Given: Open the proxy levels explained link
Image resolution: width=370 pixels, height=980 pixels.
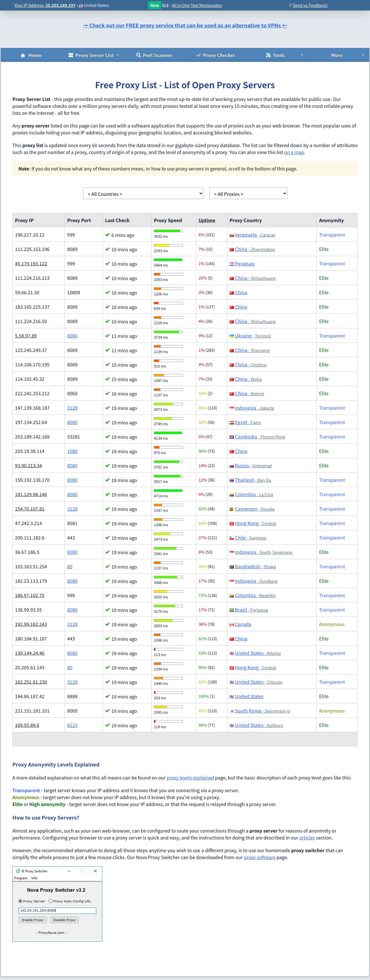Looking at the screenshot, I should (x=190, y=777).
